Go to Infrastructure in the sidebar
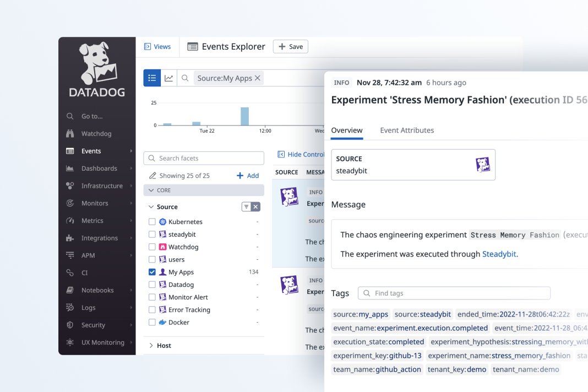588x392 pixels. click(102, 186)
